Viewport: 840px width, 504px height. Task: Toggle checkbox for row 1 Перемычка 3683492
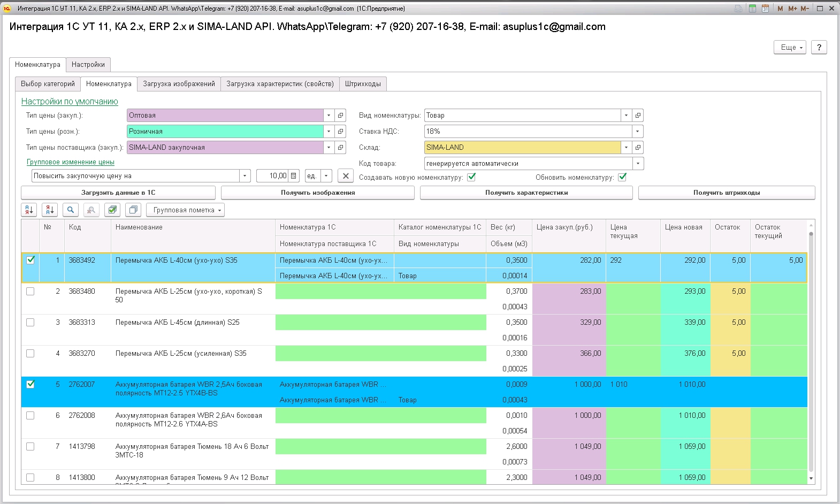30,260
